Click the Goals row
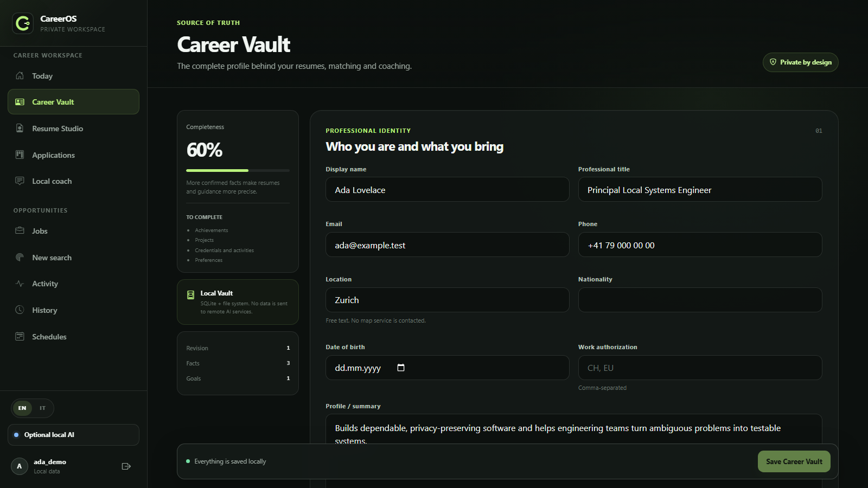Screen dimensions: 868x488 pos(238,378)
